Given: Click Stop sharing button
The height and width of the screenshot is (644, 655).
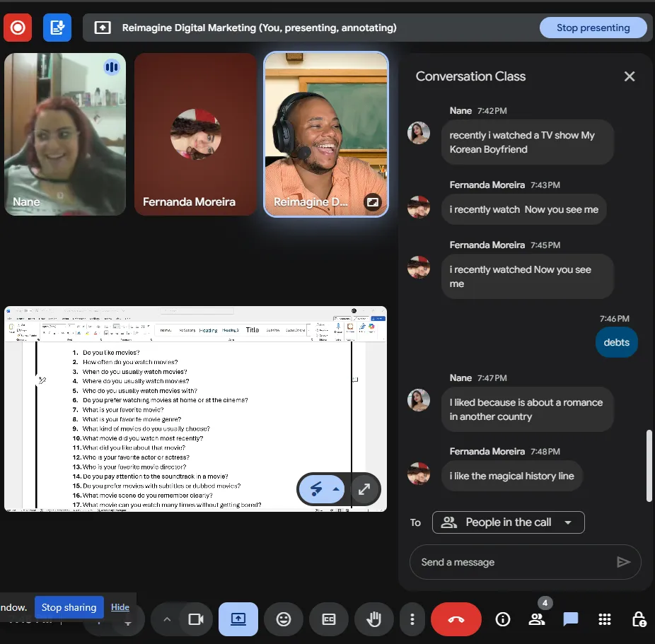Looking at the screenshot, I should pos(69,607).
